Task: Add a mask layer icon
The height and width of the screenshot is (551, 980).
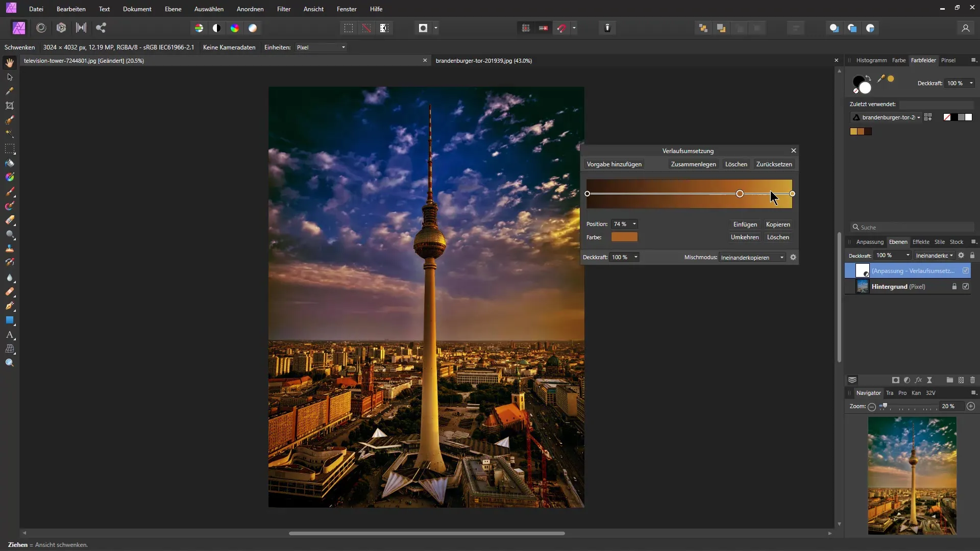Action: click(x=896, y=380)
